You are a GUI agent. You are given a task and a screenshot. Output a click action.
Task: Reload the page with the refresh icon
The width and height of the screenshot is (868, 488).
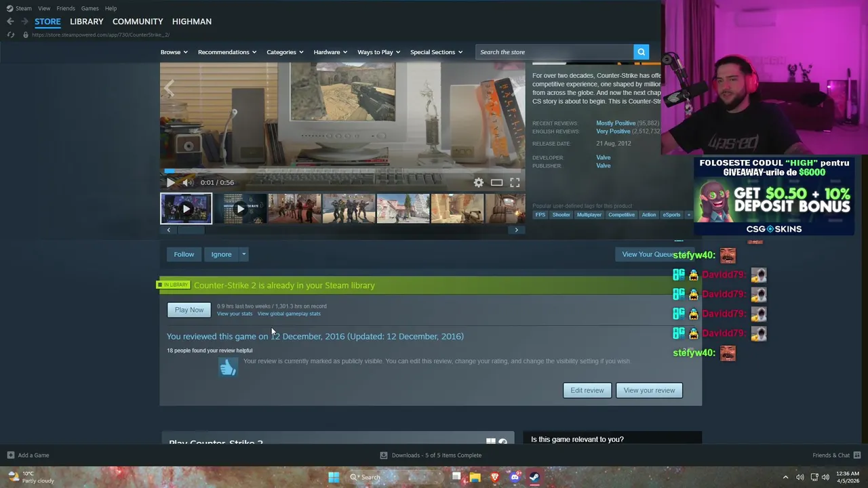tap(10, 35)
